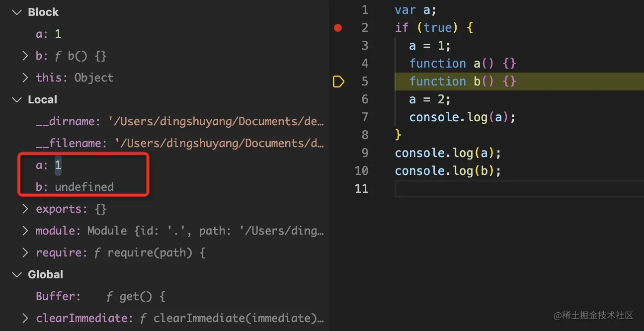Toggle the red breakpoint on line 2
Screen dimensions: 644x331
(338, 28)
